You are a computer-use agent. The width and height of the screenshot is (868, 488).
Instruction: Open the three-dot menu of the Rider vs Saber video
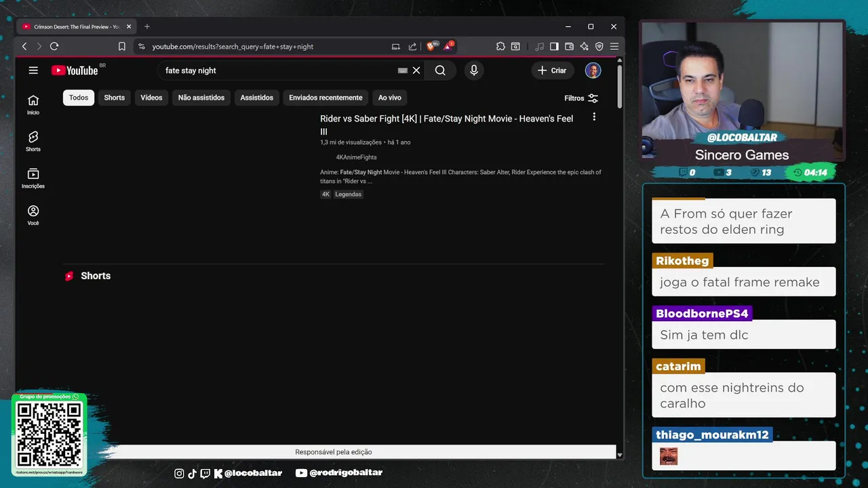(594, 117)
